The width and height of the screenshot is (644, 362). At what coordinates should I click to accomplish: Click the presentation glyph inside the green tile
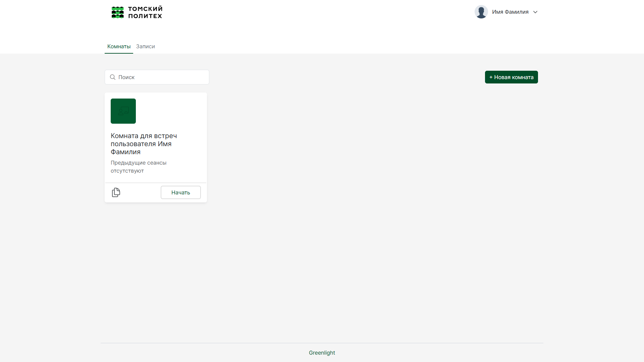[123, 111]
